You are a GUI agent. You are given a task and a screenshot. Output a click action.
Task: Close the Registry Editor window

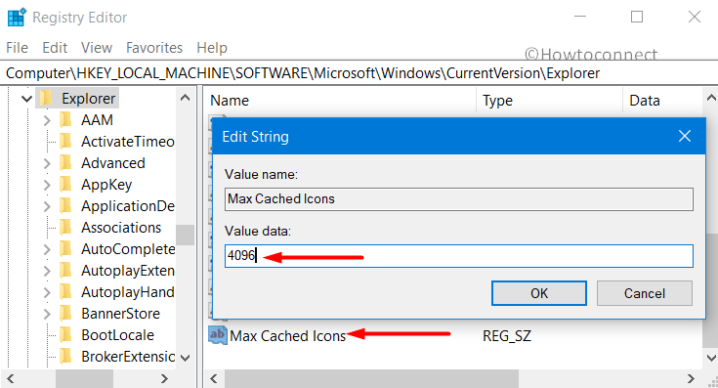694,17
